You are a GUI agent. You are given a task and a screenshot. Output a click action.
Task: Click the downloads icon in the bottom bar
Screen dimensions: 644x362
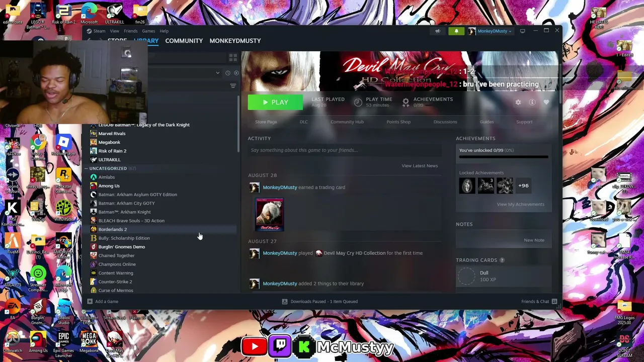[285, 302]
